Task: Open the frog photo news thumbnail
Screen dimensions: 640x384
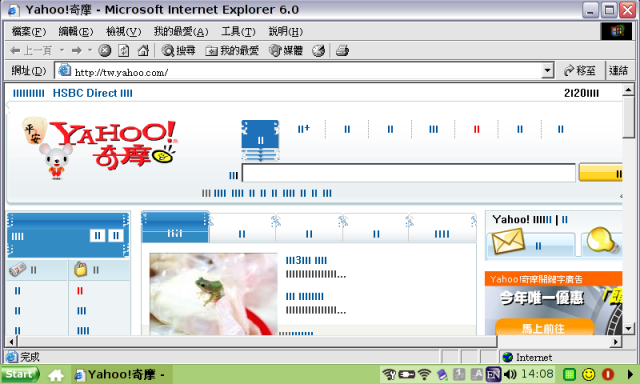Action: coord(213,294)
